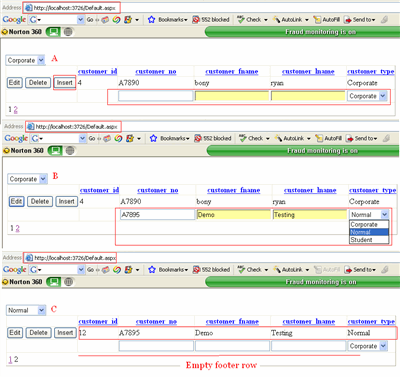
Task: Click the Bookmarks star icon in top toolbar
Action: click(x=151, y=20)
